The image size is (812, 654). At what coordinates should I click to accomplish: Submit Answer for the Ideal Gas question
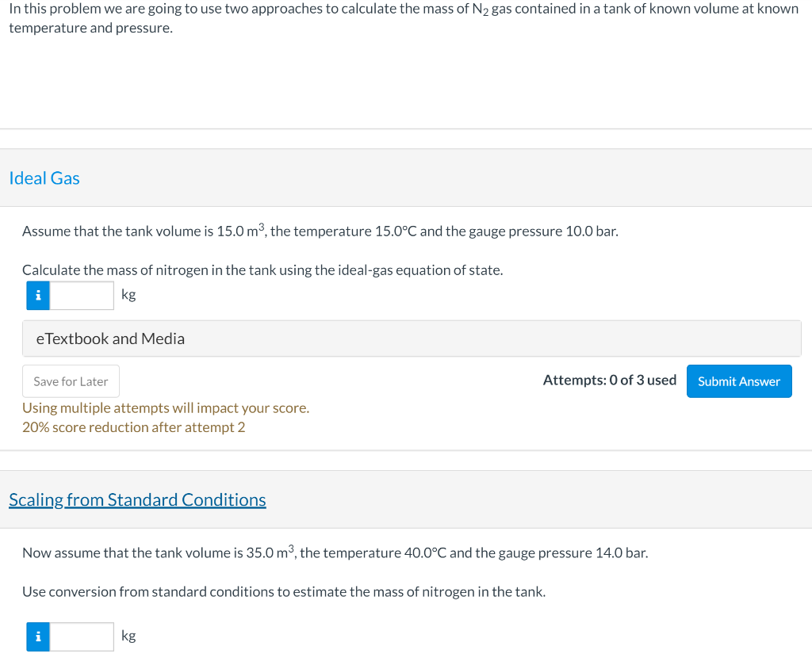tap(739, 381)
